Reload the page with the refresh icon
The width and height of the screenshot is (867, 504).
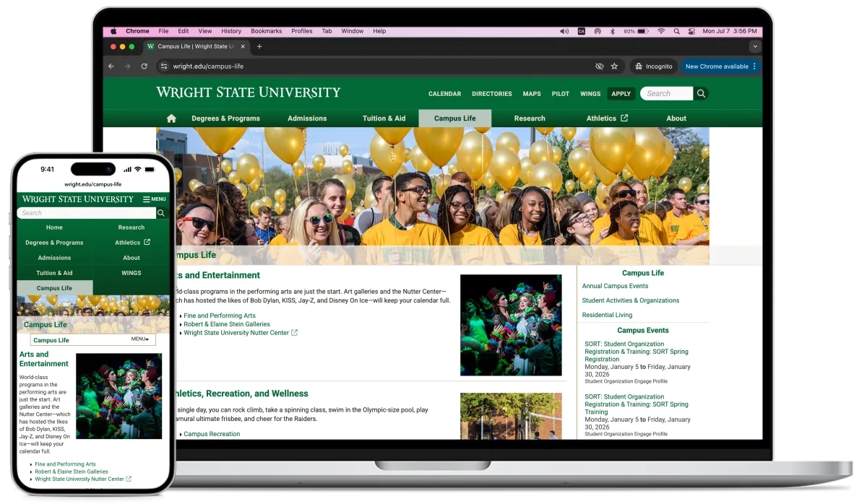(x=144, y=66)
